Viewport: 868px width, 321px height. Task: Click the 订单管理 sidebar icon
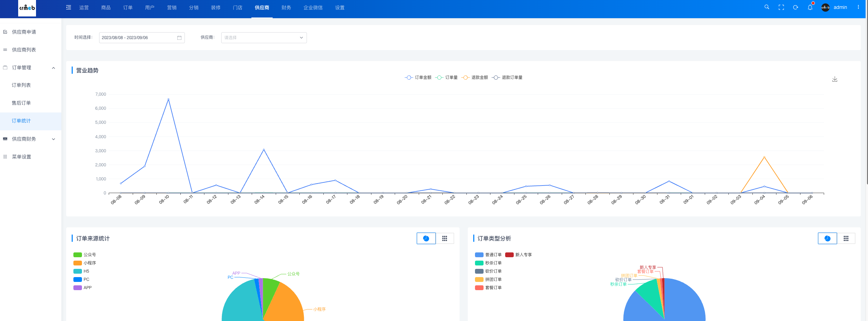pos(5,68)
